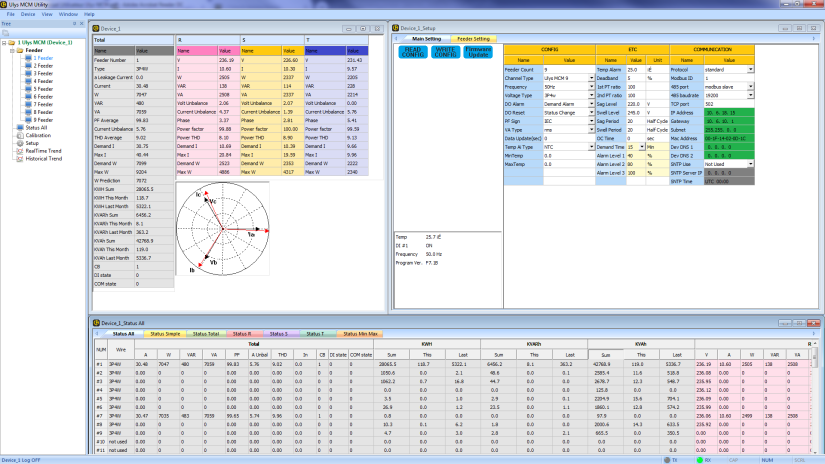This screenshot has height=464, width=825.
Task: Click the Status All table vertical scrollbar
Action: point(814,397)
